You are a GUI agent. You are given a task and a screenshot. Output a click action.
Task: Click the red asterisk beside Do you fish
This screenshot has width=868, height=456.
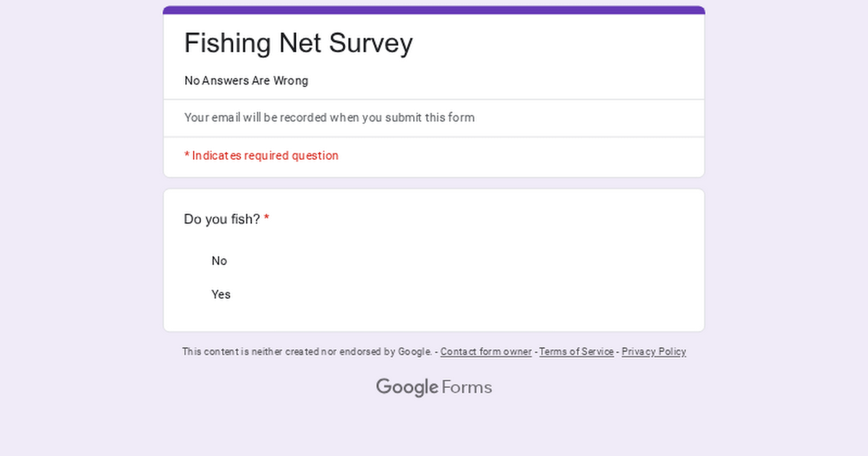click(x=266, y=219)
